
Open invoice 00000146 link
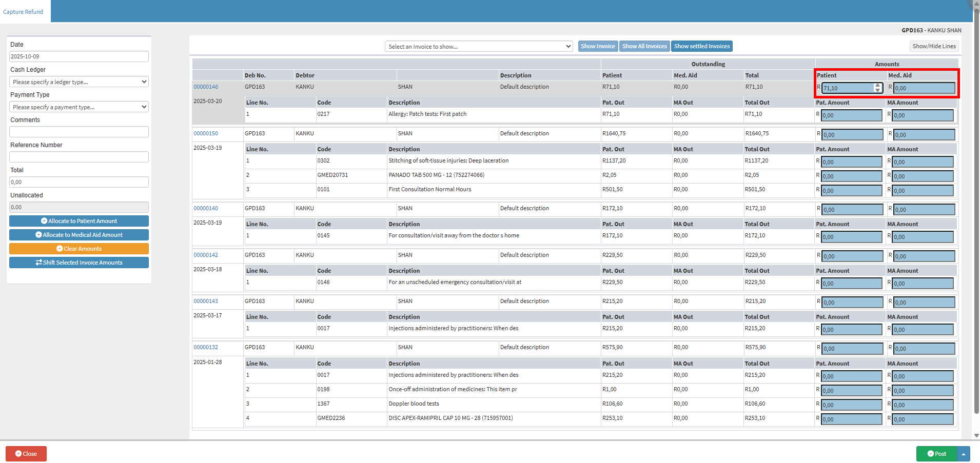tap(206, 87)
